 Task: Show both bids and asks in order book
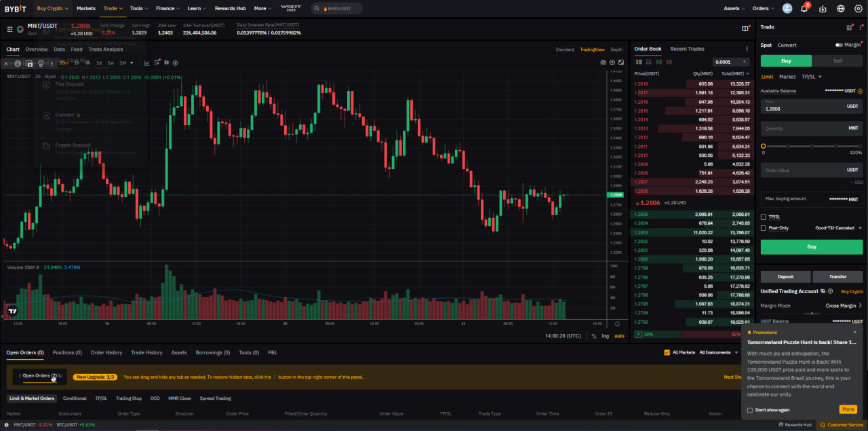[638, 62]
